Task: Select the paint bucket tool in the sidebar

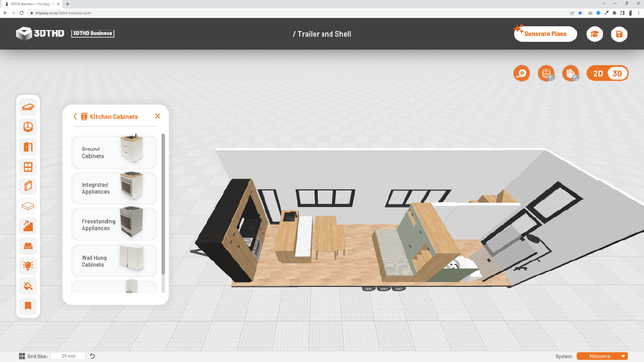Action: click(x=28, y=285)
